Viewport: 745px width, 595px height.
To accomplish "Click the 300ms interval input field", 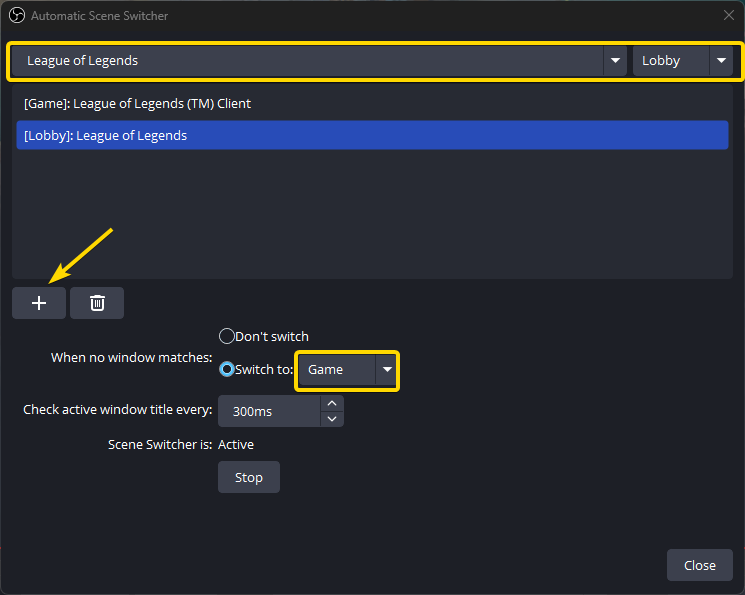I will tap(269, 411).
